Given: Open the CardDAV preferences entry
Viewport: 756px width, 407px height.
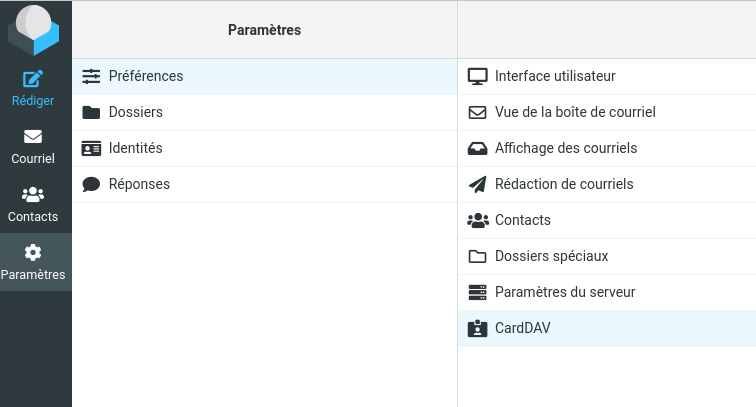Looking at the screenshot, I should point(522,328).
